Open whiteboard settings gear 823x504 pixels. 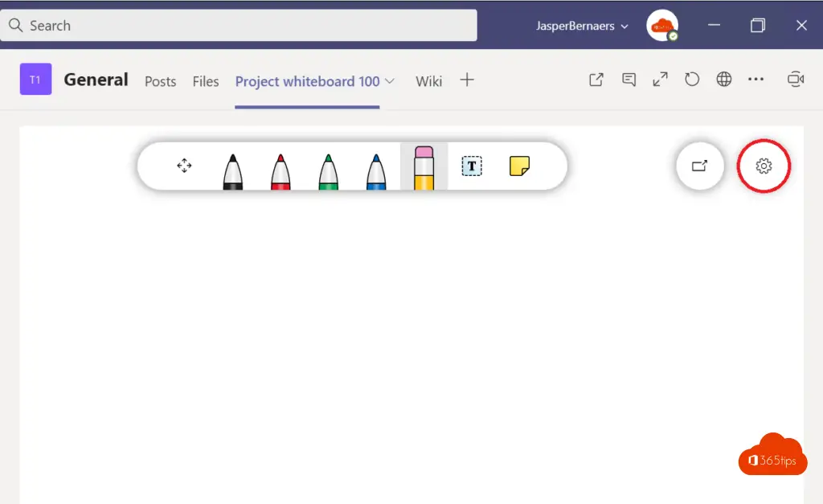click(764, 166)
